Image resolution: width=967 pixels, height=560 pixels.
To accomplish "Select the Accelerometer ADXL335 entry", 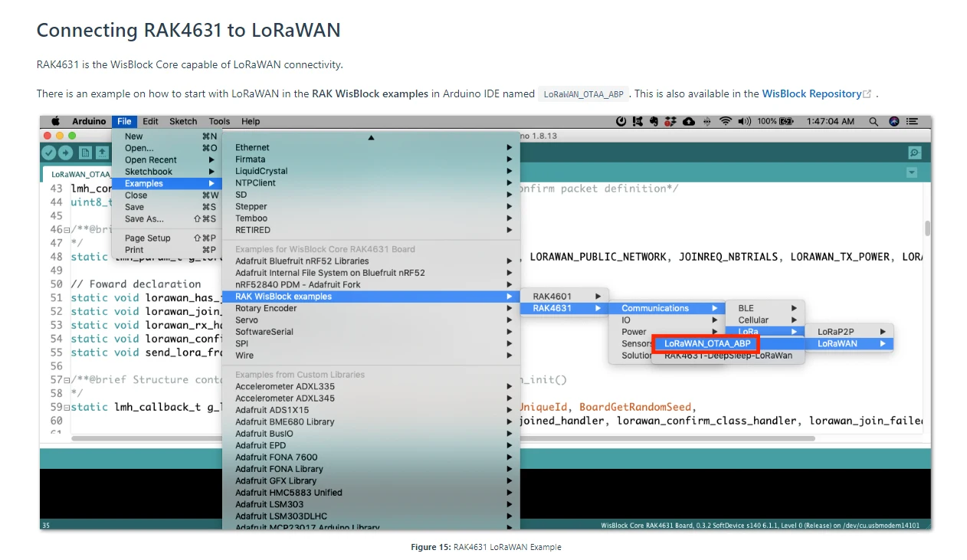I will pos(371,387).
